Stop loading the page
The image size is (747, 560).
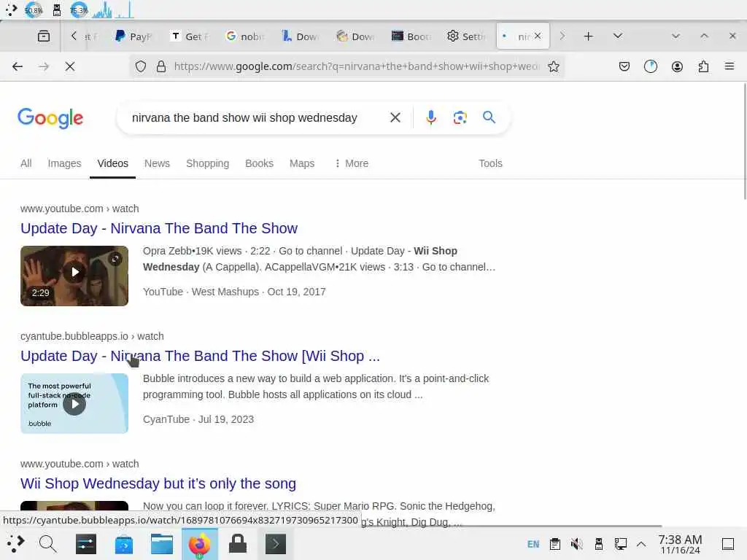(70, 66)
